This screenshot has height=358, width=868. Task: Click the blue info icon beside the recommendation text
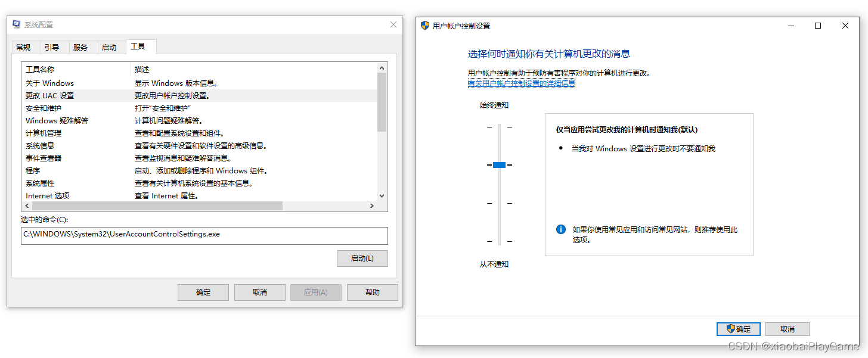click(560, 229)
